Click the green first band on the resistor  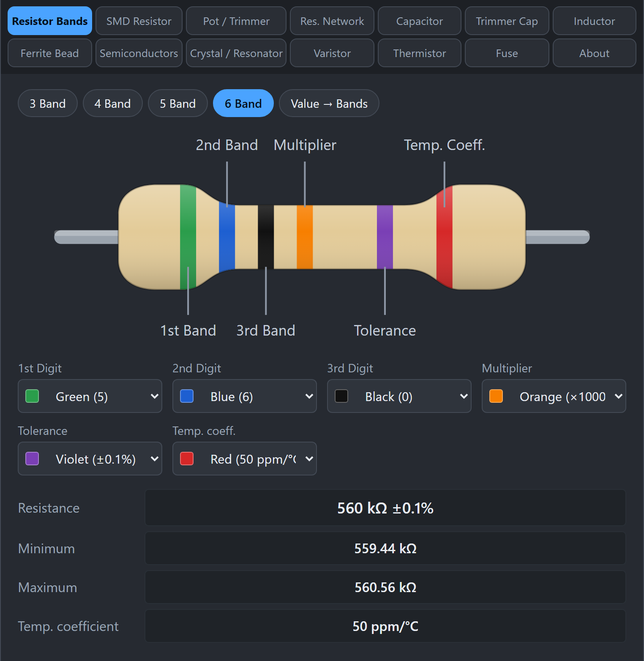[x=188, y=237]
